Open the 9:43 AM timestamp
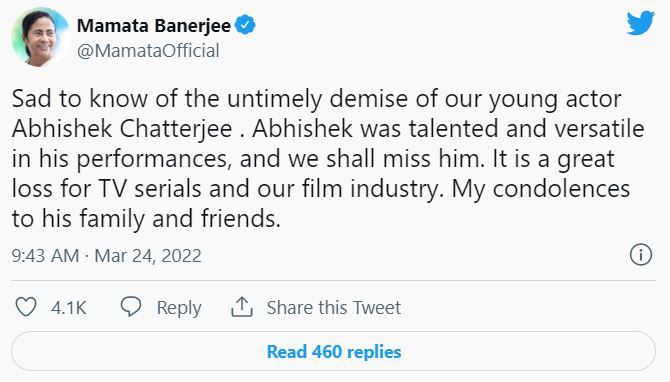 [45, 256]
